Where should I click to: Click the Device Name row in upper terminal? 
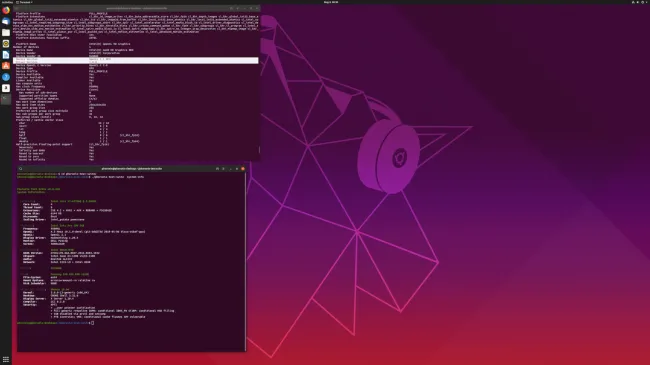click(75, 50)
